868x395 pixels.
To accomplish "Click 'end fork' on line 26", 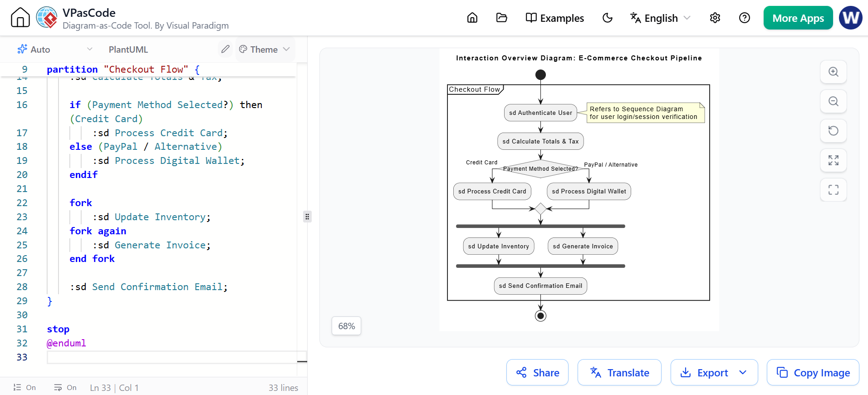I will tap(92, 259).
